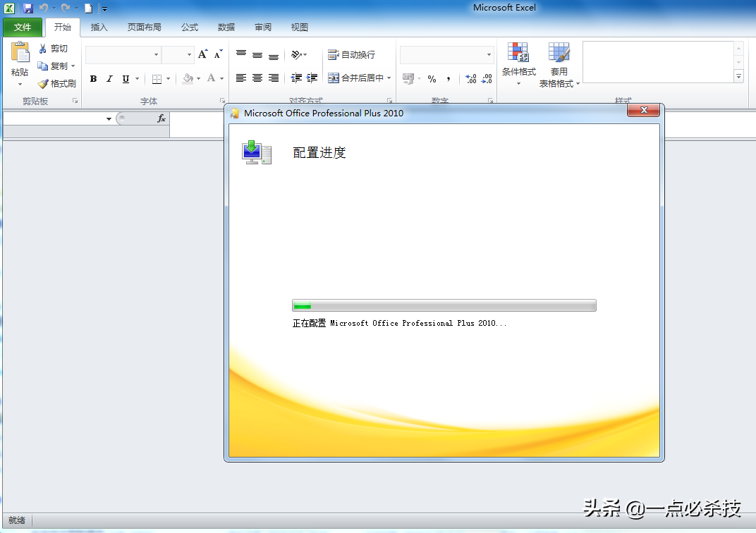Click the Excel application icon in the title bar

click(x=8, y=8)
